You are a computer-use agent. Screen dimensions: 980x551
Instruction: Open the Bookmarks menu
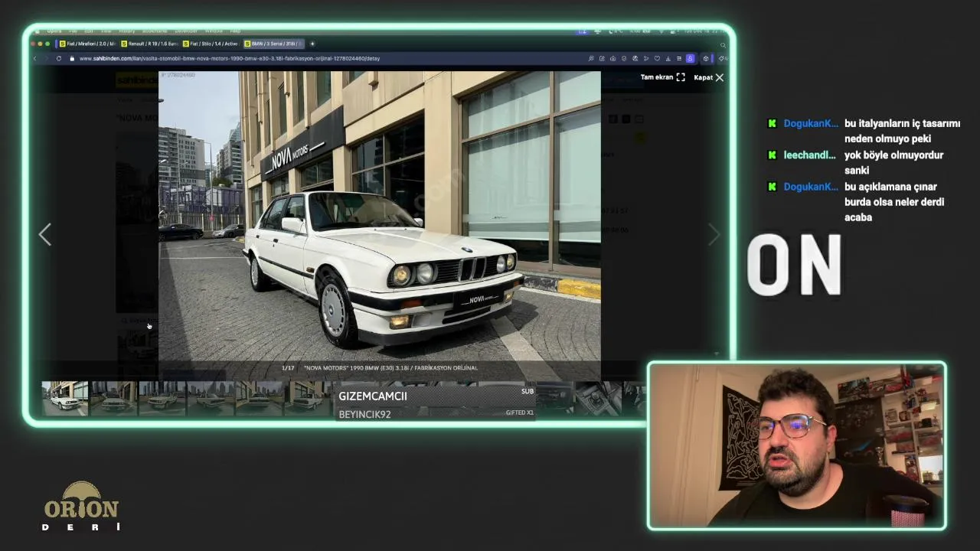click(x=155, y=31)
